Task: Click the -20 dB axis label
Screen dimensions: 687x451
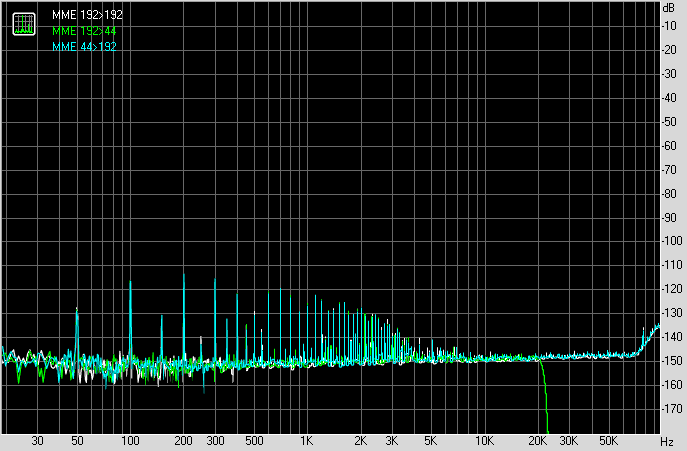Action: tap(670, 50)
